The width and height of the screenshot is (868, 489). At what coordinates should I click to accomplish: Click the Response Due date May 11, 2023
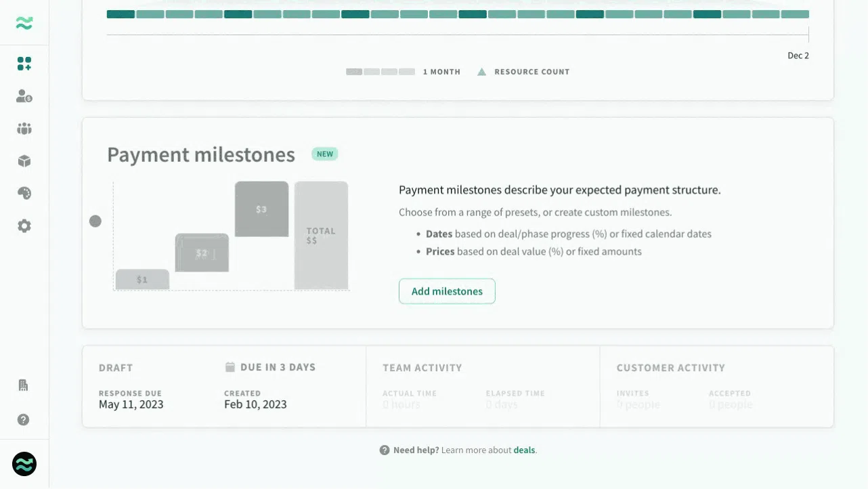(131, 404)
